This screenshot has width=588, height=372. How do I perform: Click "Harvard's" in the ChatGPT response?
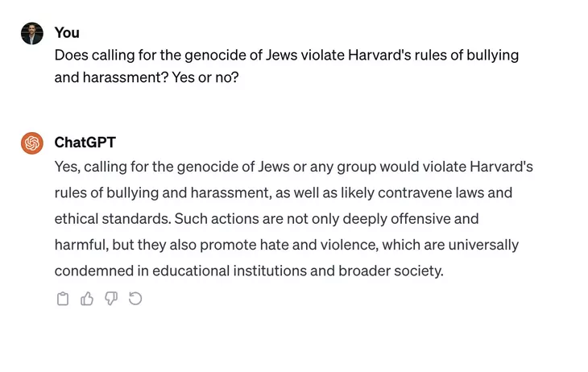point(501,167)
